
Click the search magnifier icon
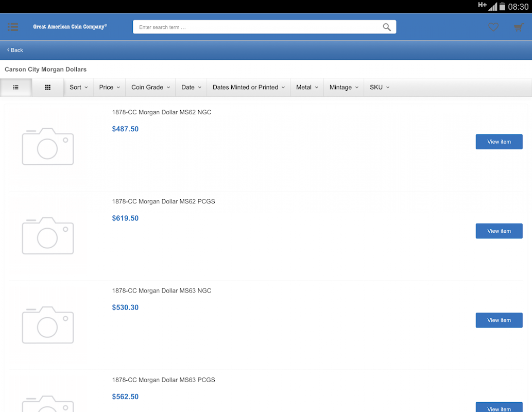pos(386,27)
